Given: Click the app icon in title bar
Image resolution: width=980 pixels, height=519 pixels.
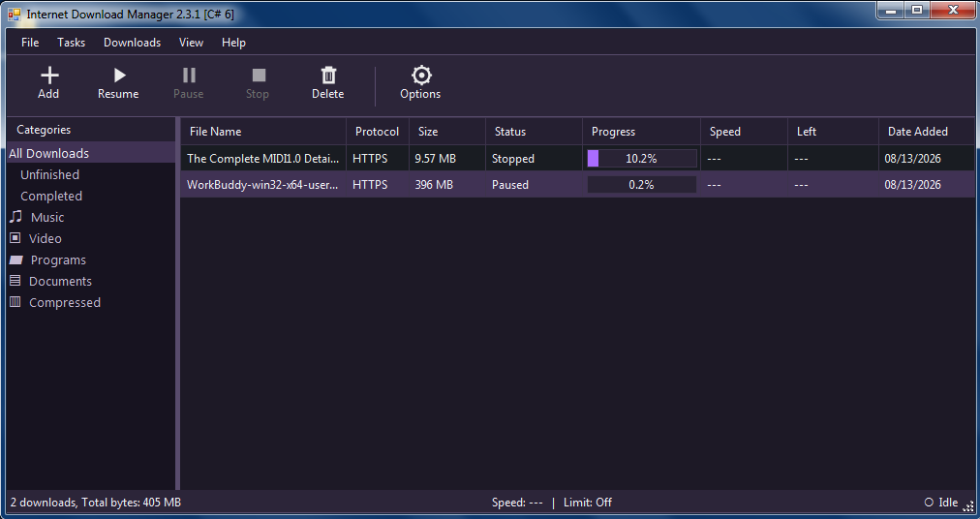Looking at the screenshot, I should [15, 14].
